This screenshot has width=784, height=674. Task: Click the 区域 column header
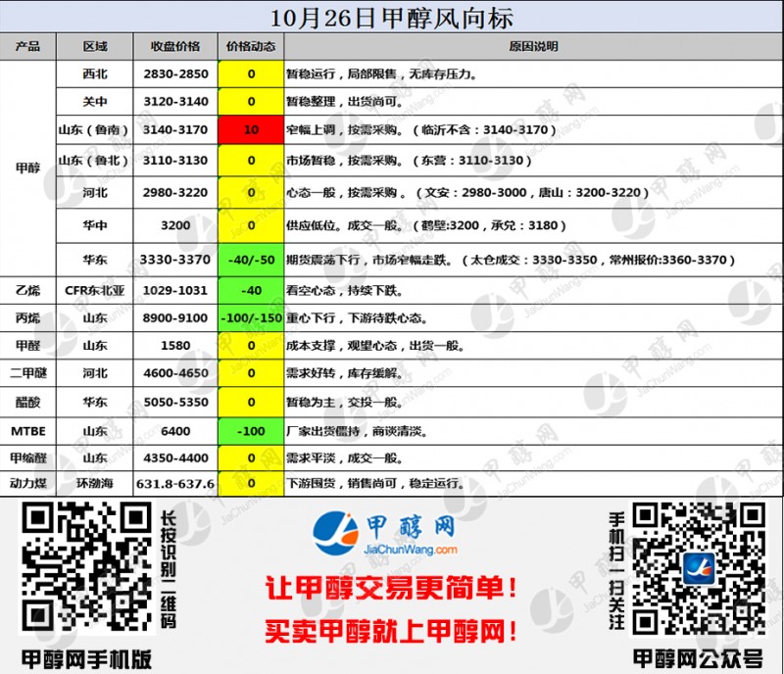(x=95, y=46)
